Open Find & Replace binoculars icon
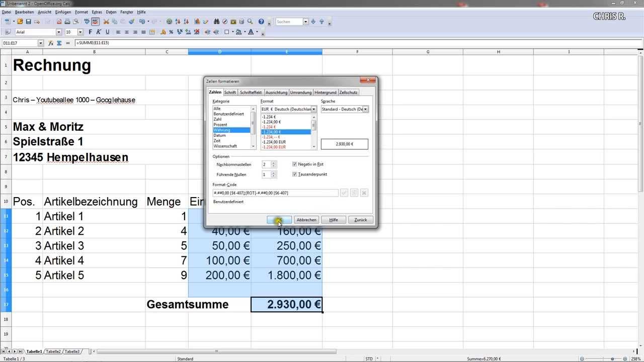Viewport: 644px width, 362px height. point(216,22)
